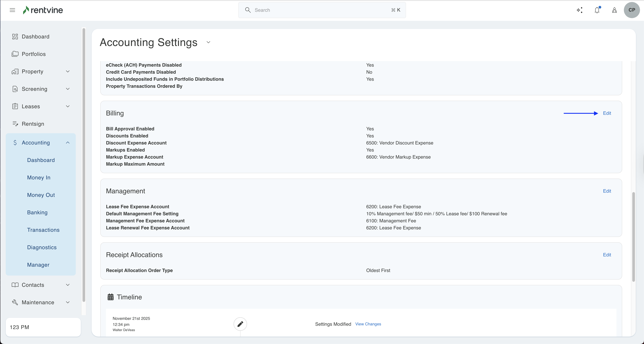Open Accounting Settings title dropdown

208,42
